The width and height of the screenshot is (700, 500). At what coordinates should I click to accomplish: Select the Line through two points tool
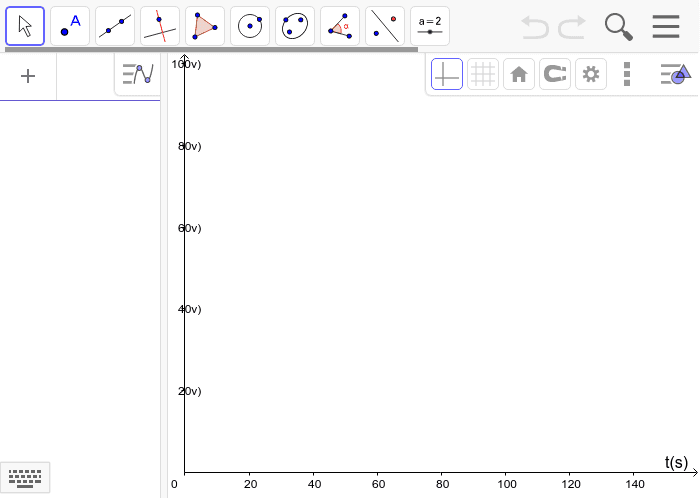115,26
